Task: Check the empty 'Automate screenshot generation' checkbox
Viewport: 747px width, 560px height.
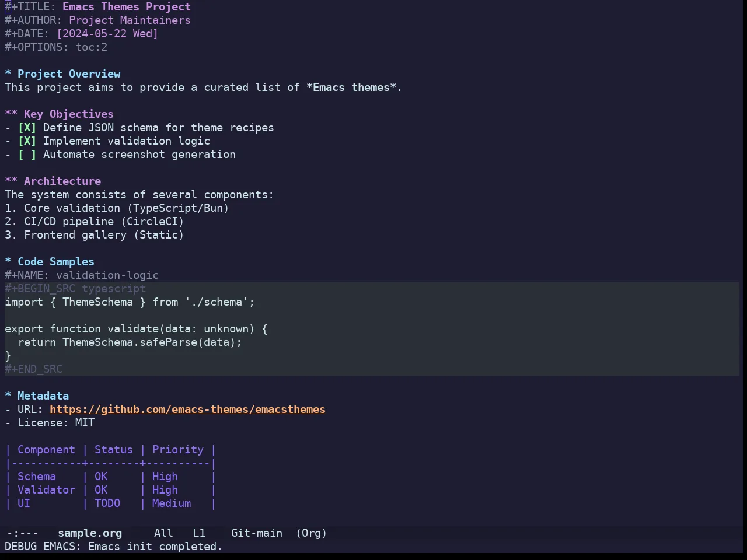Action: [27, 155]
